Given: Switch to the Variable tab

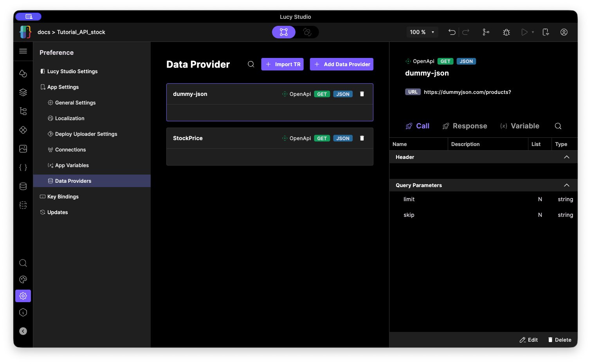Looking at the screenshot, I should (520, 126).
